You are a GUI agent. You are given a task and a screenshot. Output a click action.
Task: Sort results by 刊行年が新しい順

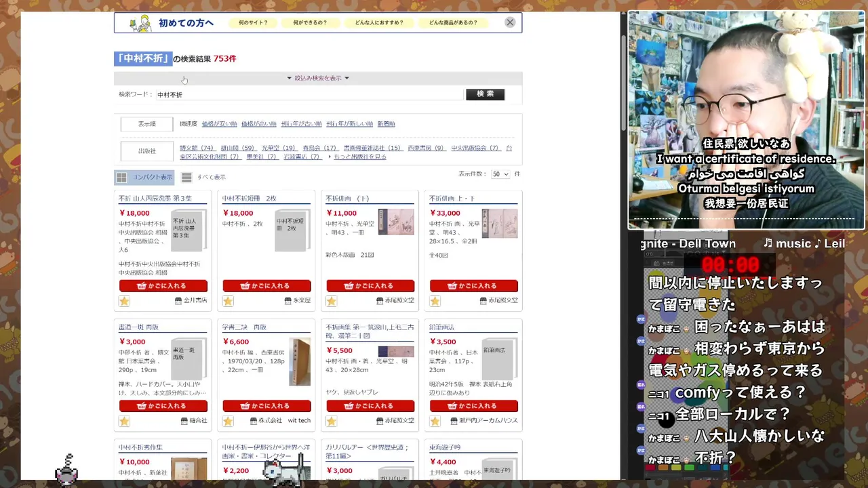coord(349,124)
